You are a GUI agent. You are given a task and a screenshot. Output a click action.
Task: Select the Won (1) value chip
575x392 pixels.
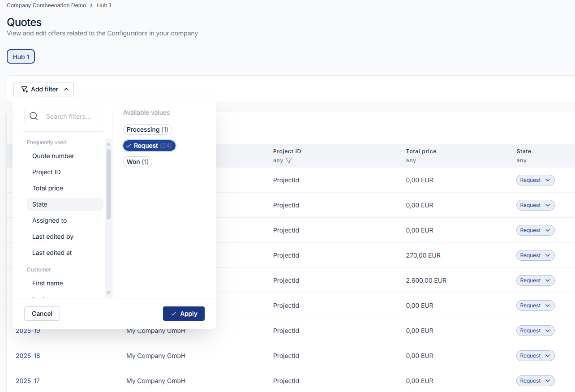coord(137,162)
